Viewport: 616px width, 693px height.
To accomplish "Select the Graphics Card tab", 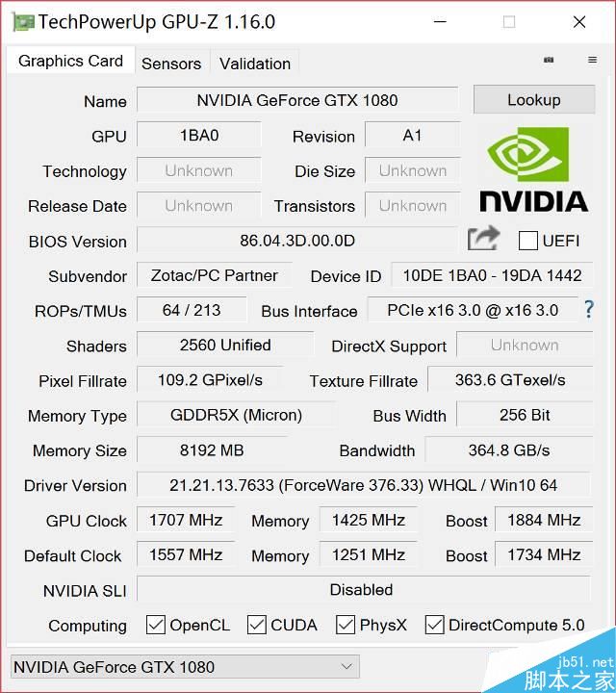I will click(x=70, y=61).
